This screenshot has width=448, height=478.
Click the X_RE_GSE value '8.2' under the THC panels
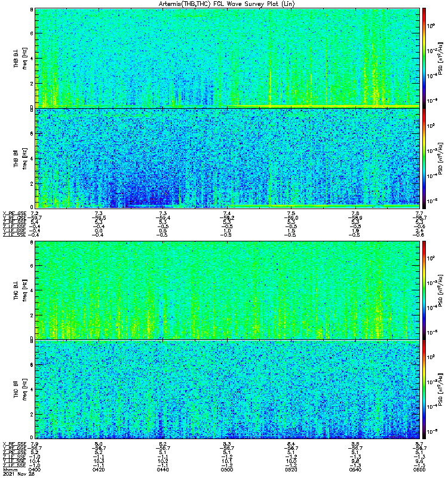click(x=162, y=444)
